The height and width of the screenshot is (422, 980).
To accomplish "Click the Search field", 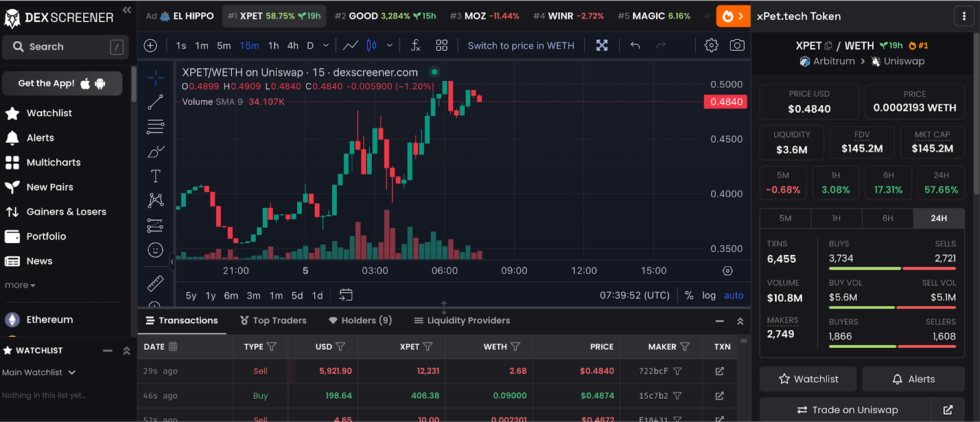I will coord(66,47).
